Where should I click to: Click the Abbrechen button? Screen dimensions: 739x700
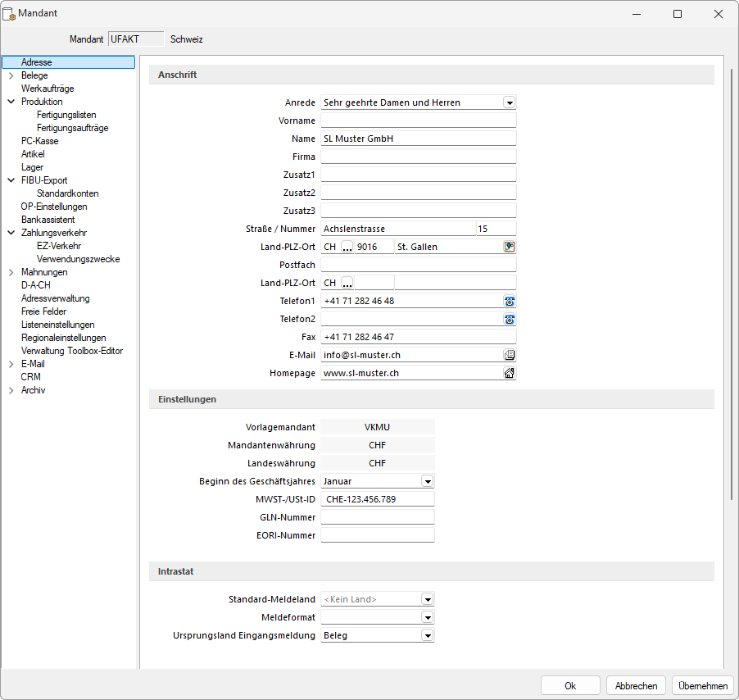[x=637, y=686]
